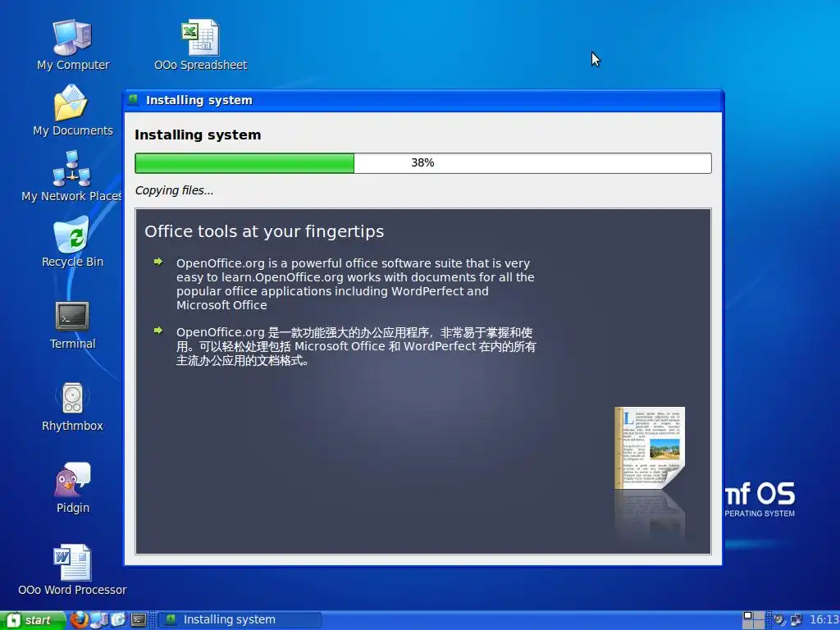Click the green arrow bullet beside English text
The height and width of the screenshot is (630, 840).
point(158,262)
